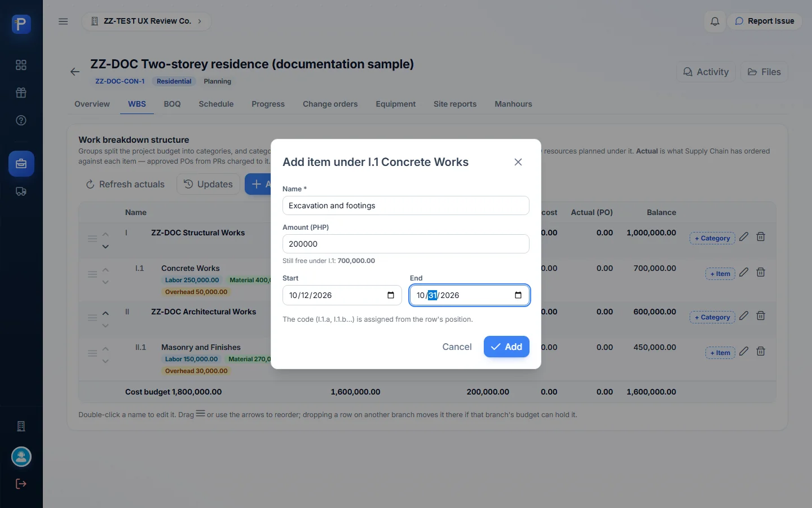Click the back arrow beside project title
Image resolution: width=812 pixels, height=508 pixels.
[75, 72]
